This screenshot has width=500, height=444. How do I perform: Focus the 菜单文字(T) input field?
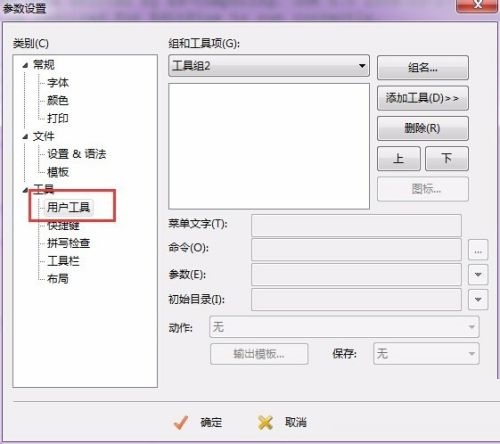coord(356,225)
